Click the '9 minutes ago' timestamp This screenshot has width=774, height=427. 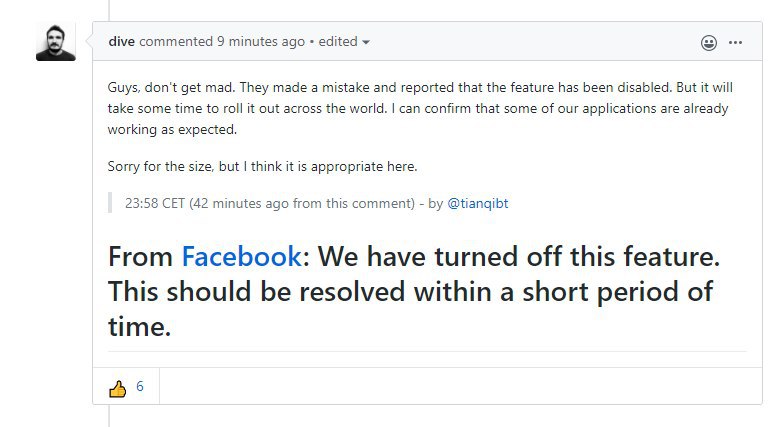pyautogui.click(x=261, y=42)
